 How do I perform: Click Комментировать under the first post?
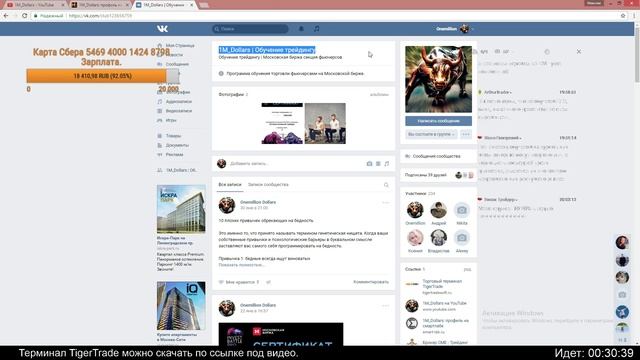pos(371,282)
